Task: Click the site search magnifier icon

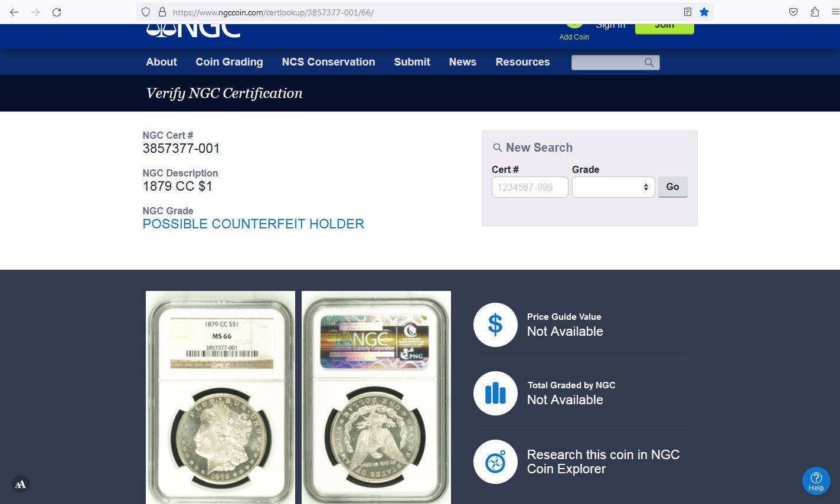Action: tap(649, 63)
